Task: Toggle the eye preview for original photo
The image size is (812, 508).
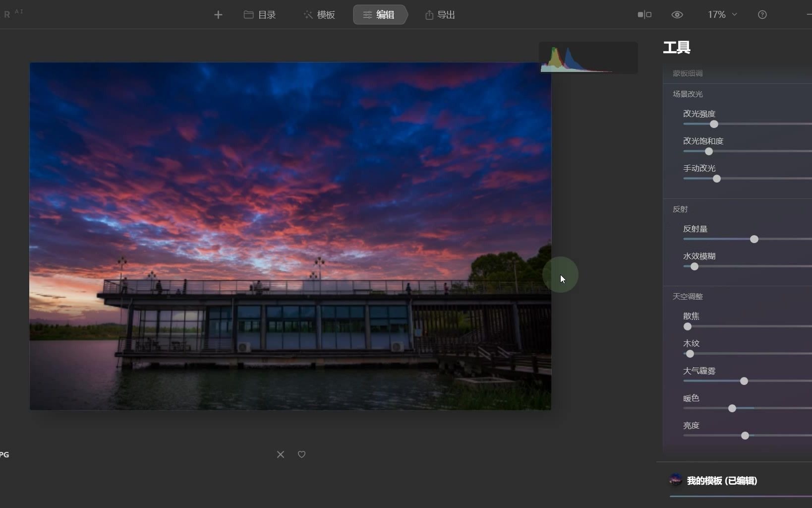Action: pos(677,14)
